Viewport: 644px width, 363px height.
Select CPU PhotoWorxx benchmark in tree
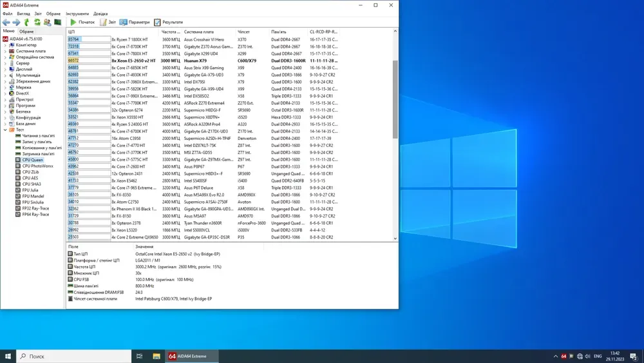click(37, 166)
